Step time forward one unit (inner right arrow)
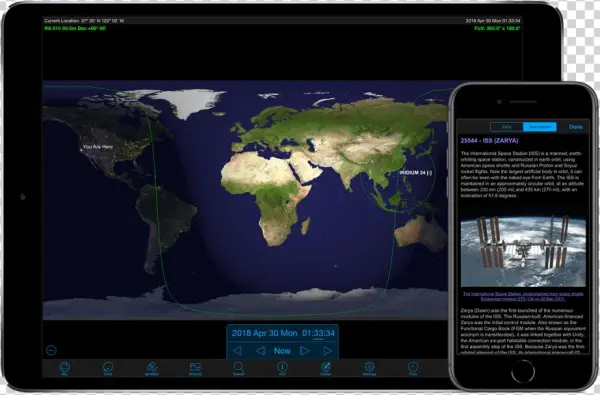Viewport: 600px width, 395px height. (305, 351)
